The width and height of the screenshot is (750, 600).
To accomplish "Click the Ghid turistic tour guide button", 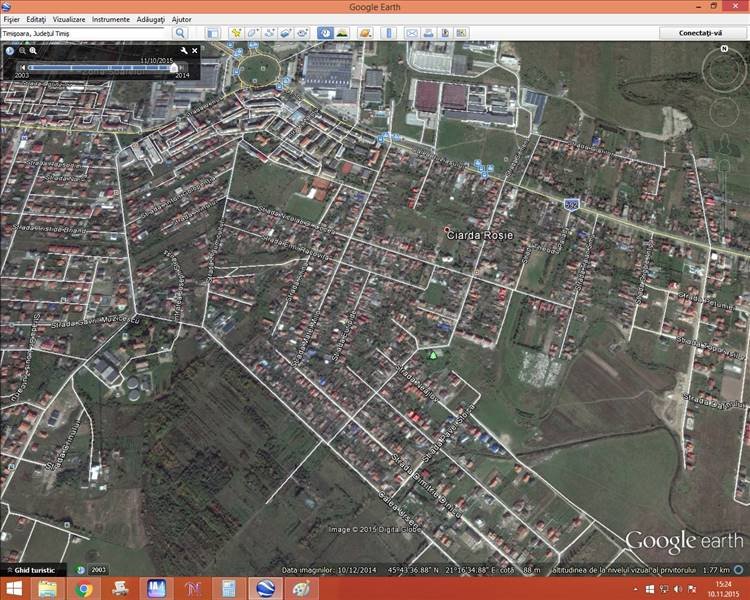I will pos(35,569).
